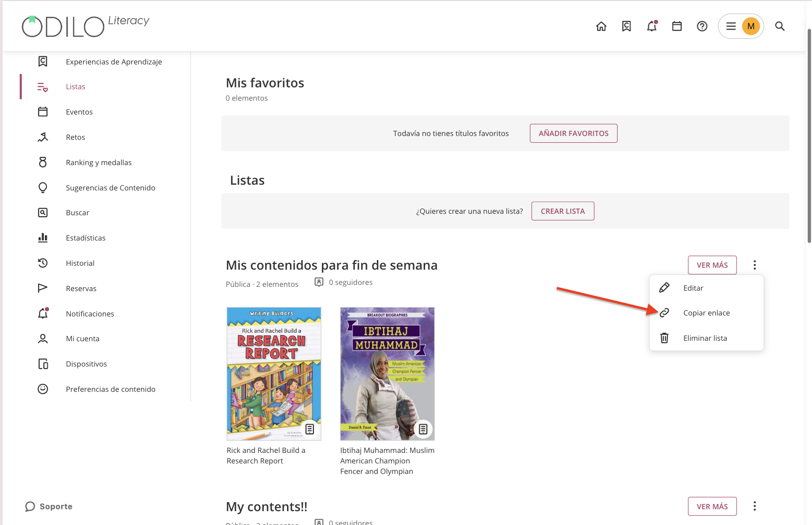This screenshot has height=525, width=812.
Task: Click Experiencias de Aprendizaje sidebar icon
Action: click(x=43, y=62)
